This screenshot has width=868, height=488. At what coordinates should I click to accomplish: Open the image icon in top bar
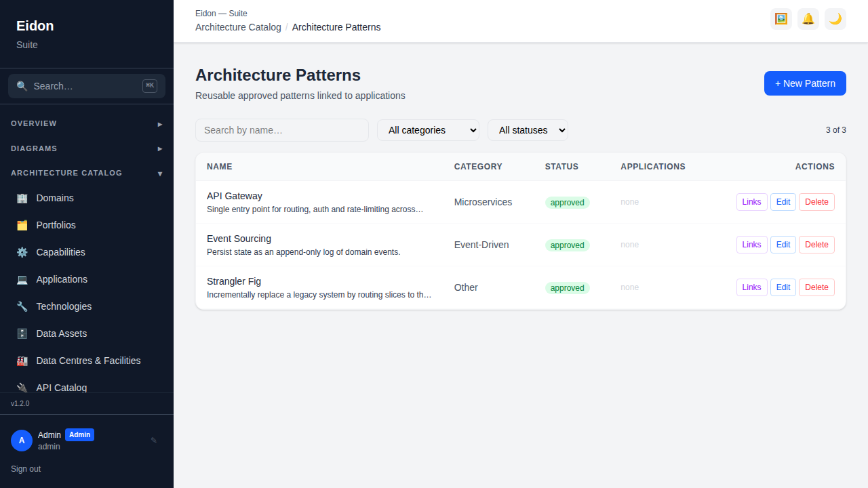781,19
